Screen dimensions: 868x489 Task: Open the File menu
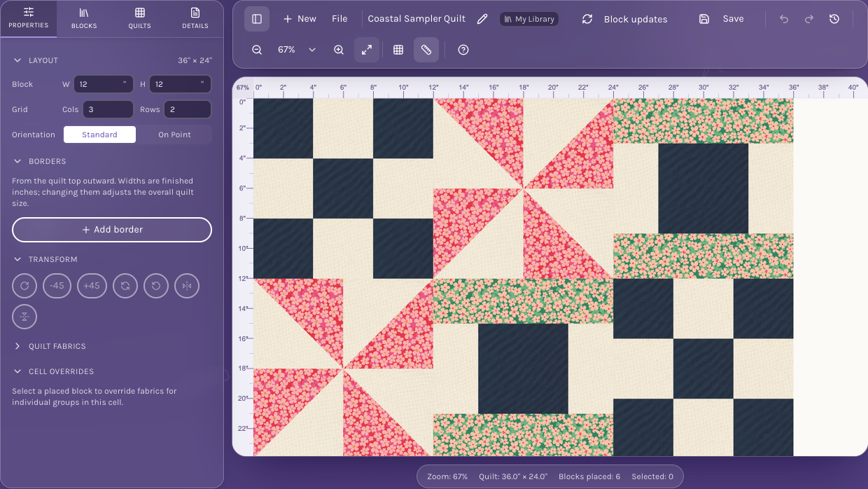pos(339,19)
